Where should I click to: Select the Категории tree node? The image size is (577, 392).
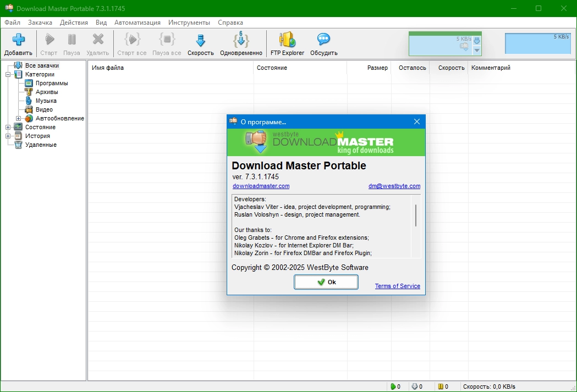pyautogui.click(x=40, y=74)
